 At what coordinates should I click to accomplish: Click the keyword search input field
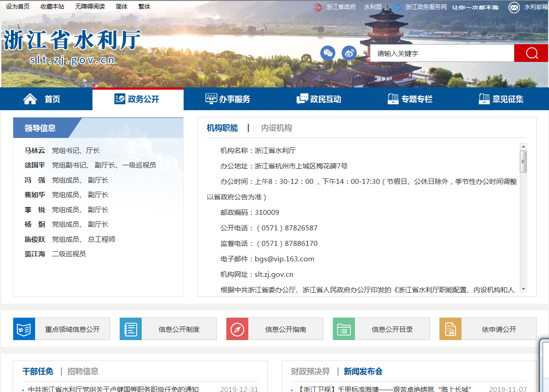pos(441,53)
